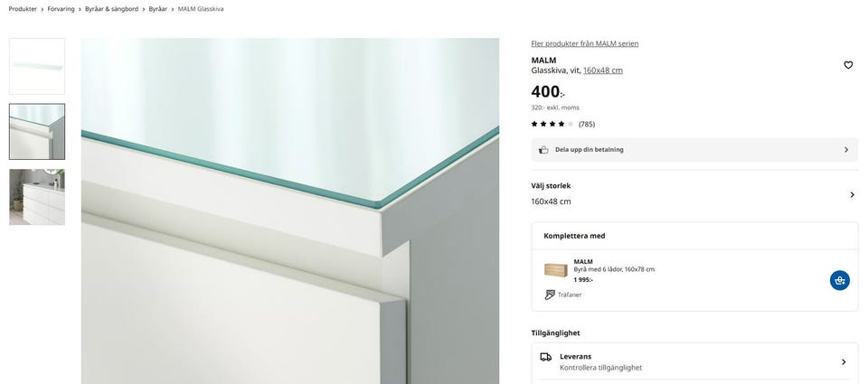This screenshot has width=868, height=384.
Task: Open Fler produkter från MALM serien link
Action: tap(585, 43)
